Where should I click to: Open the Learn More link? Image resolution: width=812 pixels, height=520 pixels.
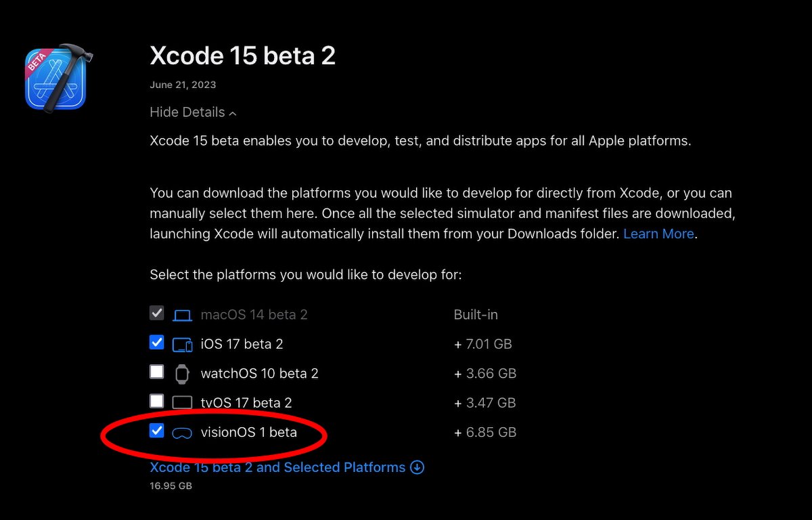[658, 234]
